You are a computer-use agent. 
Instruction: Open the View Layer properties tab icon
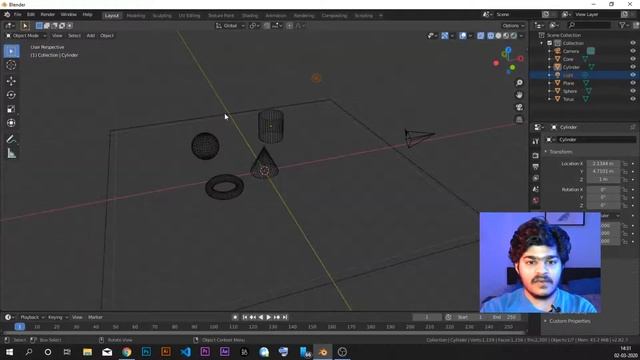coord(536,178)
